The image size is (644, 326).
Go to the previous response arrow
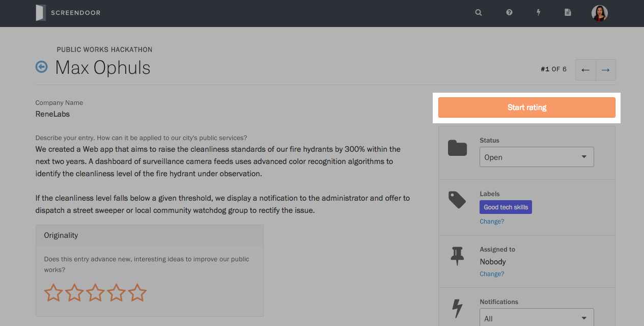coord(585,70)
